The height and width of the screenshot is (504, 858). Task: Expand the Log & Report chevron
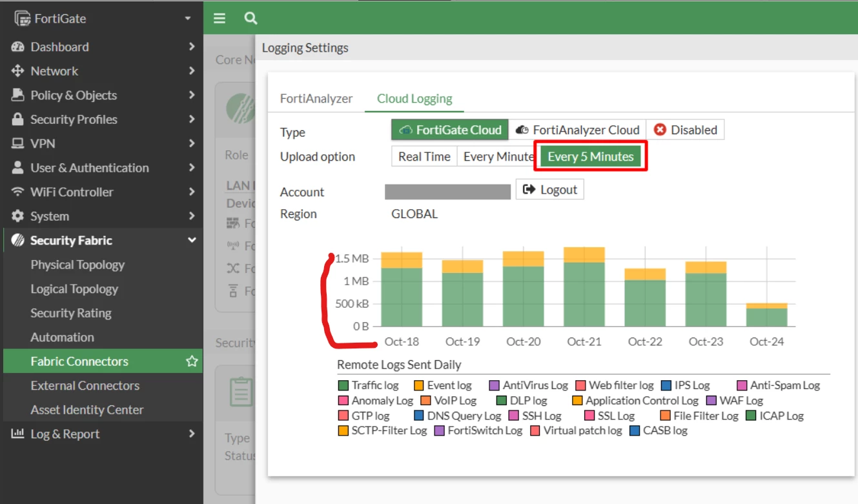click(x=192, y=434)
